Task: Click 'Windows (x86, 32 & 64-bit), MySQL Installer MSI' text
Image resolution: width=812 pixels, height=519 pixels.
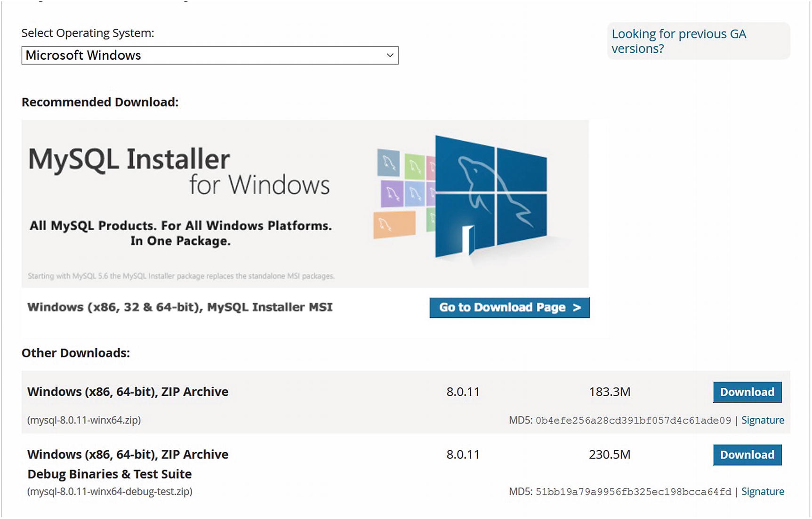Action: tap(180, 307)
